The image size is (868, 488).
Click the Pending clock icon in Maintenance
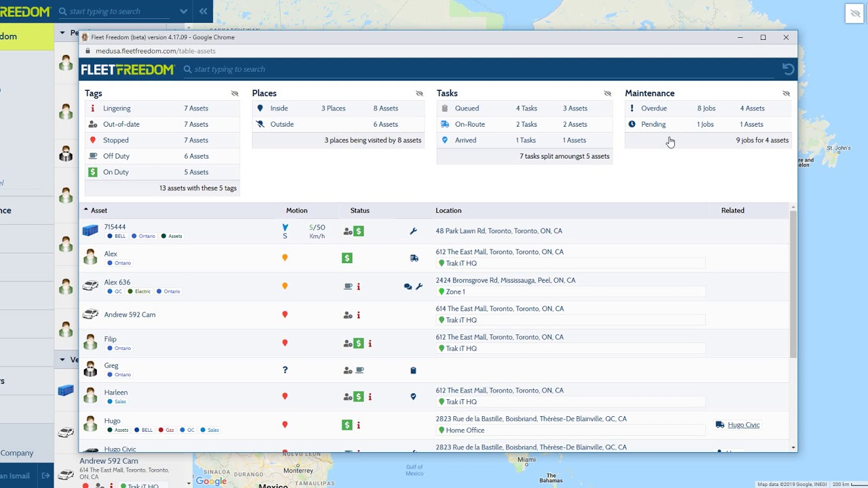632,125
